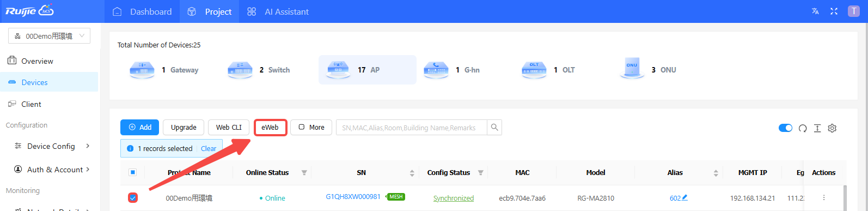Switch to the Dashboard tab
868x211 pixels.
pyautogui.click(x=142, y=11)
